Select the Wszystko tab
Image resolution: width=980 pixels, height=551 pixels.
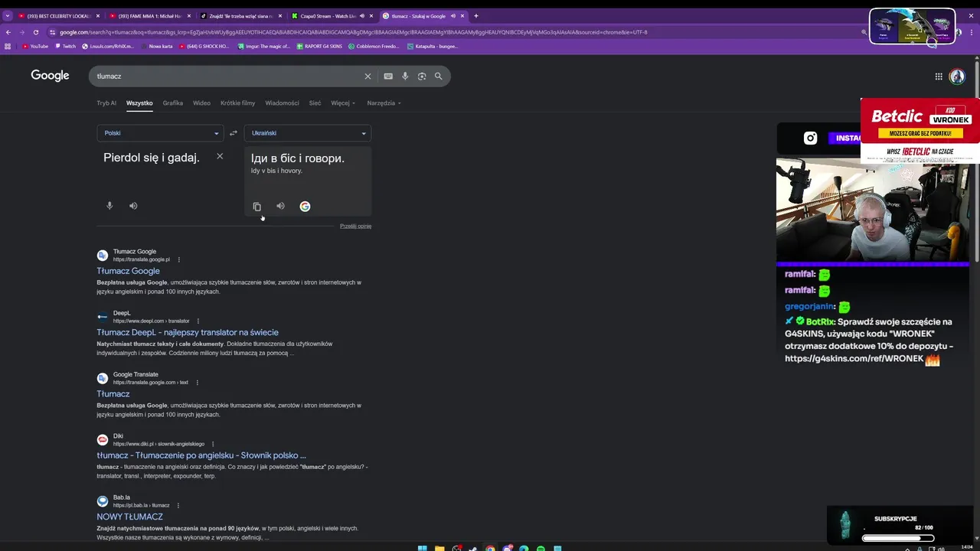coord(139,103)
